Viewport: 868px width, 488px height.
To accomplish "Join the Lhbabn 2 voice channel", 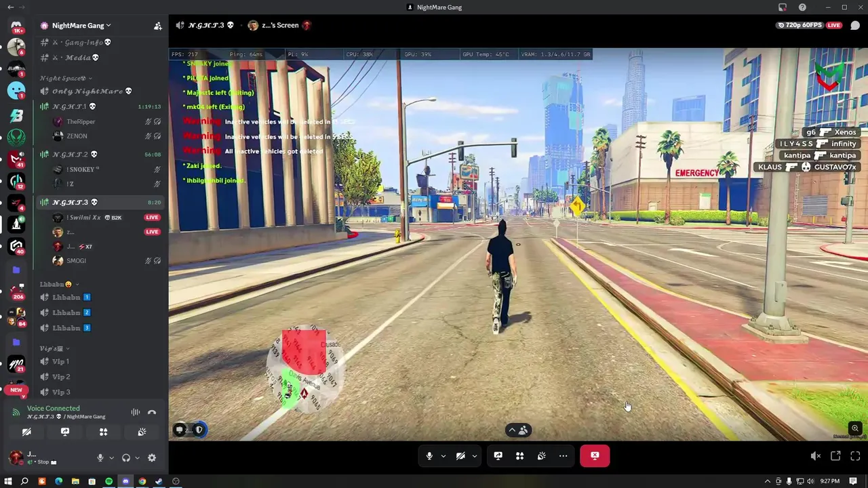I will pos(66,312).
